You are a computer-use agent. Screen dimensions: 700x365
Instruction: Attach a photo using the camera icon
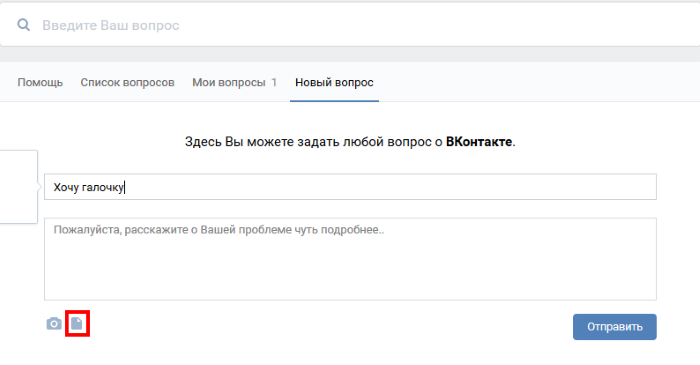coord(54,324)
